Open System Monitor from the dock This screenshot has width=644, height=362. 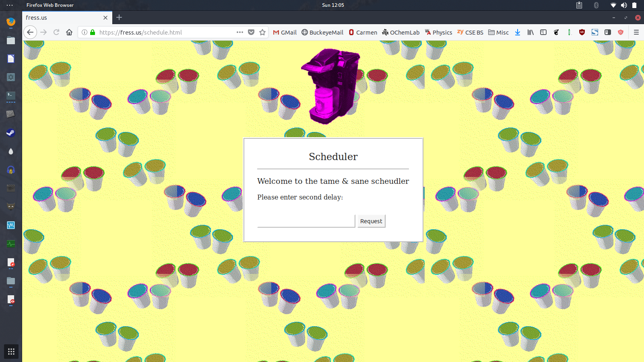(x=11, y=244)
